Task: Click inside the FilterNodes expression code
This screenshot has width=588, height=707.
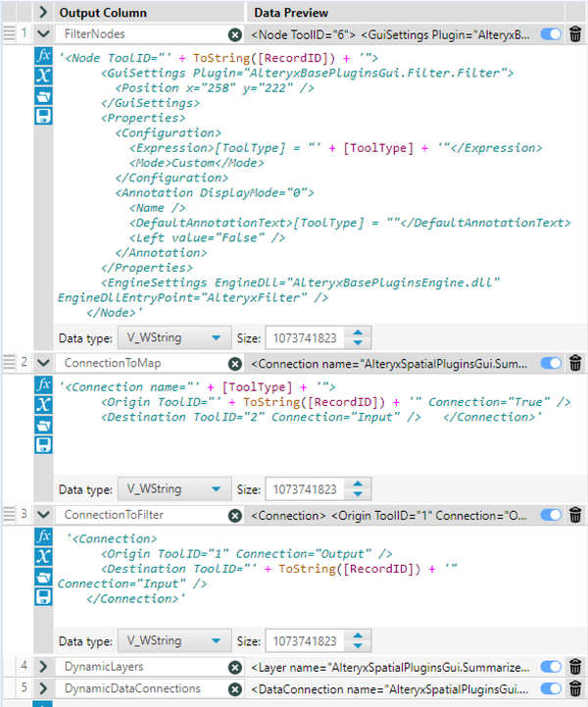Action: (319, 185)
